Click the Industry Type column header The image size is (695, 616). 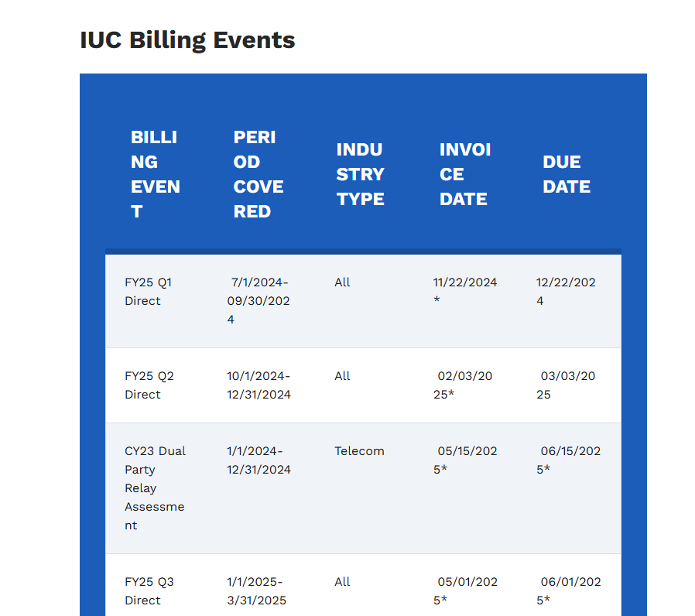(361, 174)
